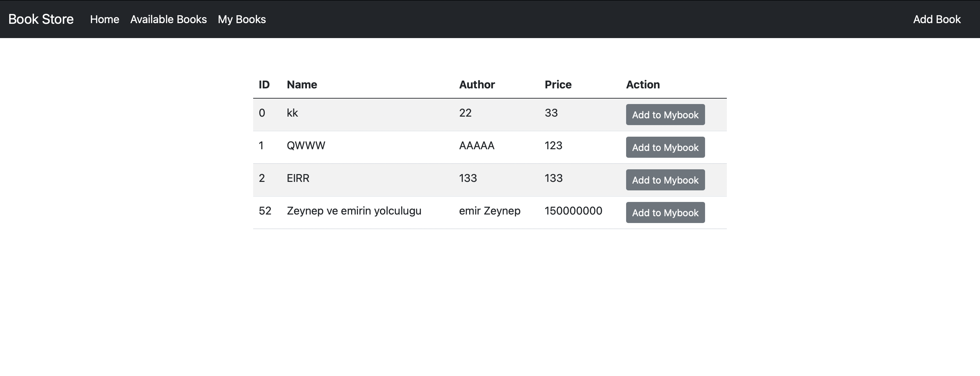Click the Author column header
This screenshot has height=376, width=980.
click(x=477, y=84)
